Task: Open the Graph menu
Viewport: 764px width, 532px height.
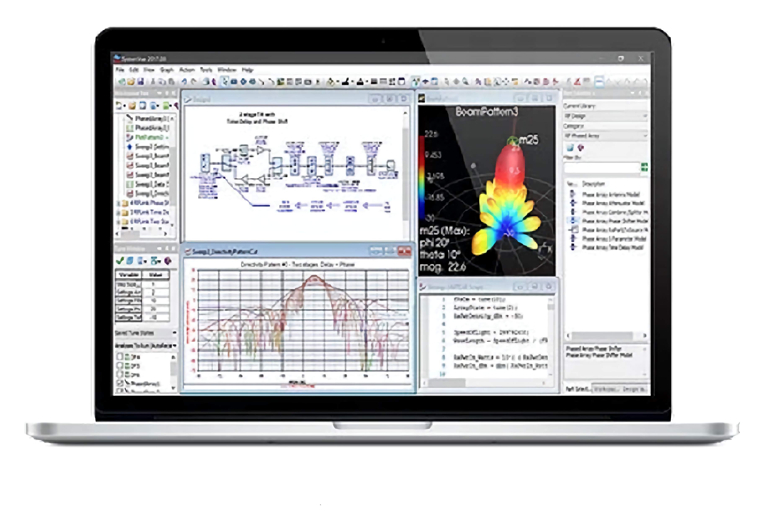Action: [167, 70]
